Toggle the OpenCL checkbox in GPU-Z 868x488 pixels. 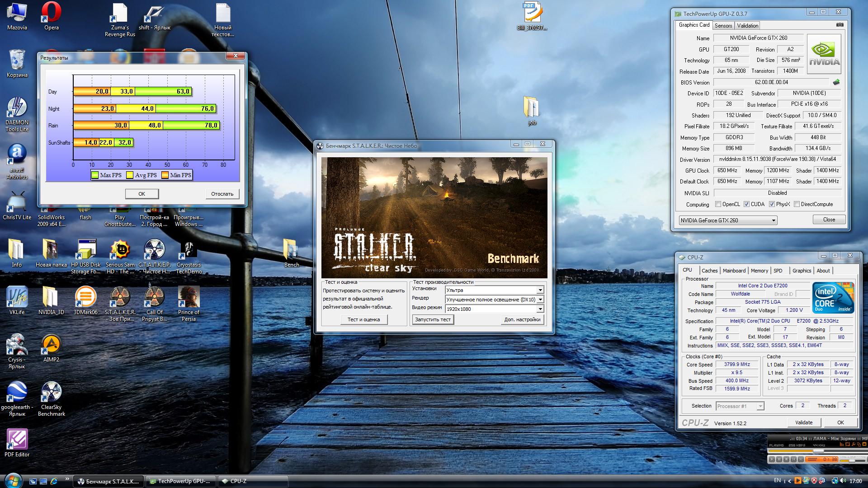[718, 204]
